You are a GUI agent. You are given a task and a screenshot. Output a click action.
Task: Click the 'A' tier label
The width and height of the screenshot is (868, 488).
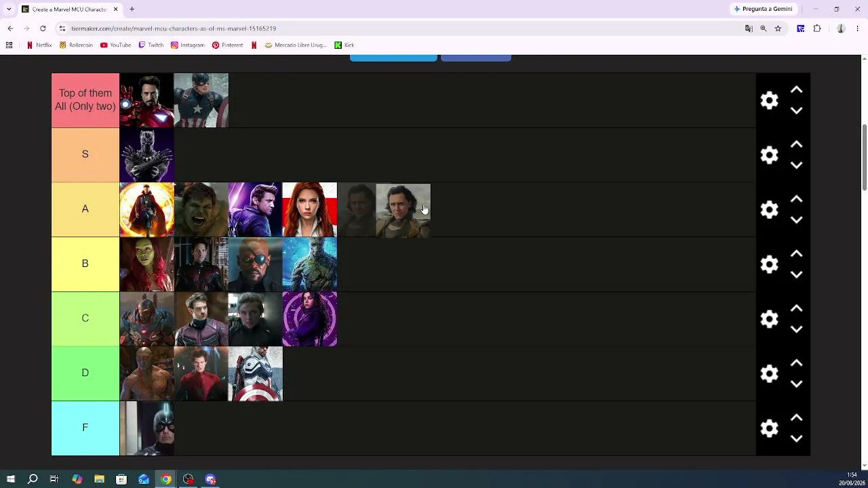click(85, 209)
